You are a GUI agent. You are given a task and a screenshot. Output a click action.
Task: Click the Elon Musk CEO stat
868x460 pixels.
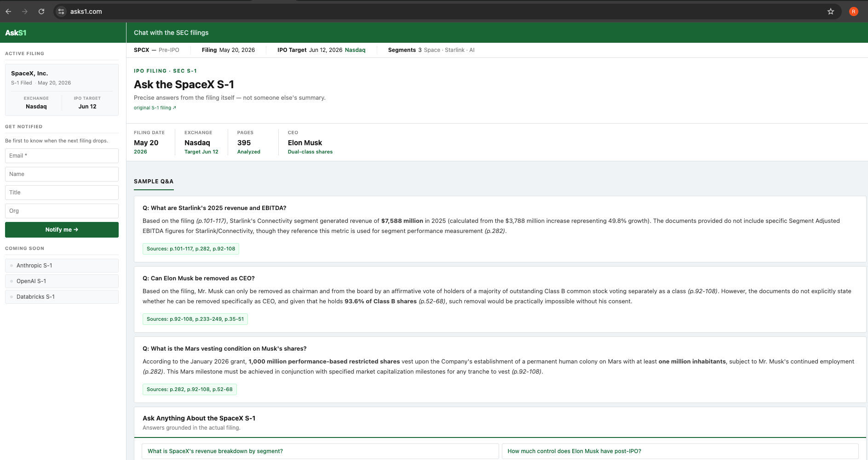pos(310,142)
